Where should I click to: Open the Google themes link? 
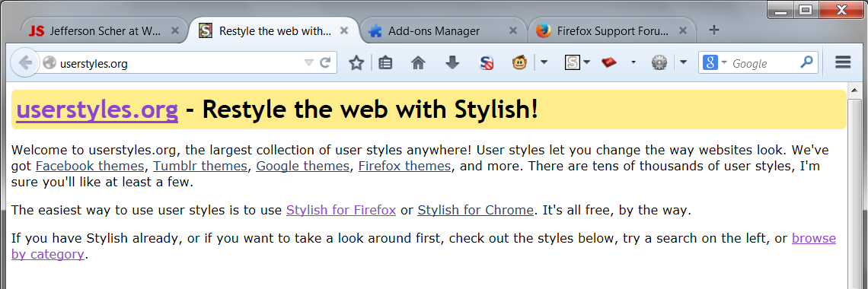point(303,166)
